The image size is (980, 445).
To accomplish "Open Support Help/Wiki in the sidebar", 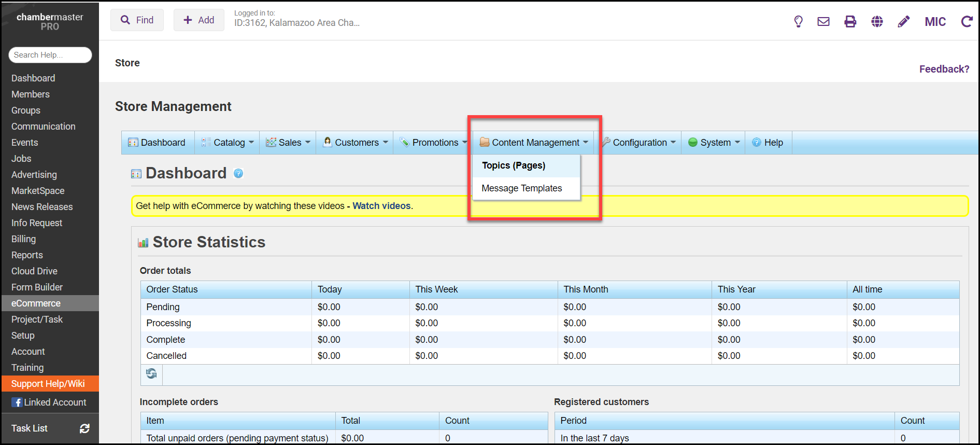I will [48, 384].
